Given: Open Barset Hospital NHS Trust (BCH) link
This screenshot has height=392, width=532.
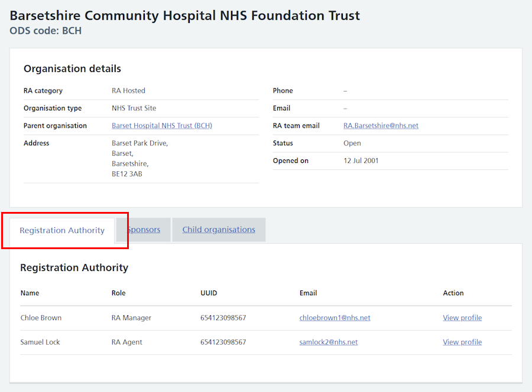Looking at the screenshot, I should [x=162, y=126].
